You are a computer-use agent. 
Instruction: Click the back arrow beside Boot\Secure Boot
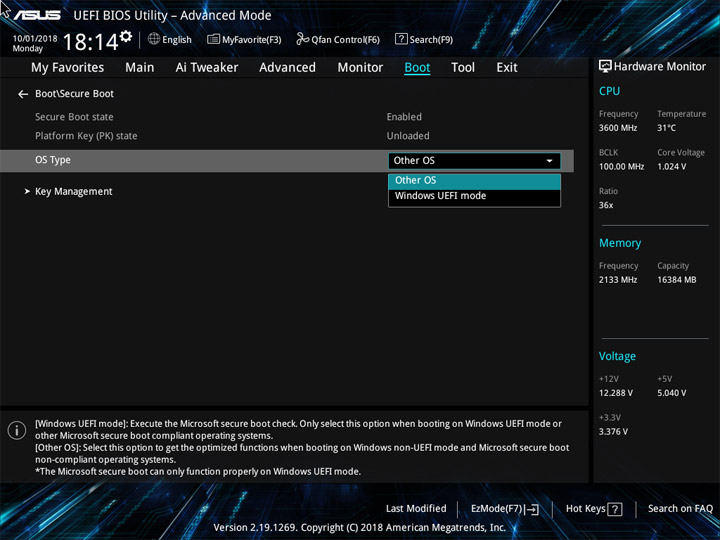coord(23,94)
